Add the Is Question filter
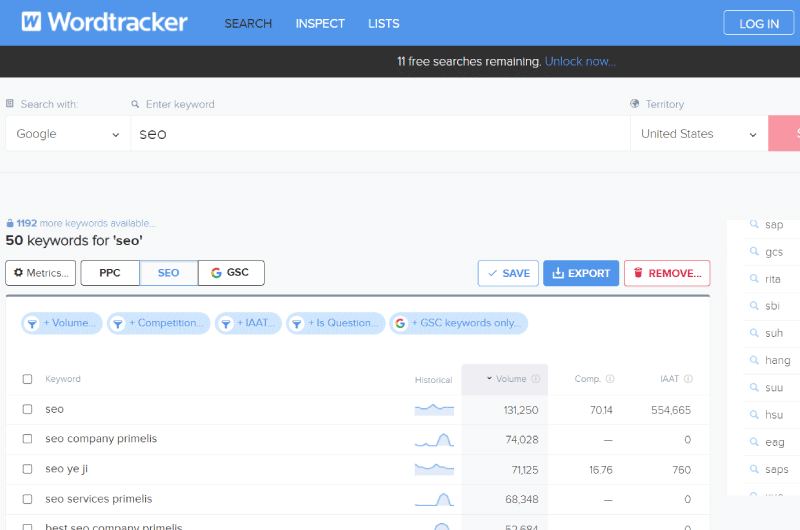The image size is (800, 530). [336, 323]
